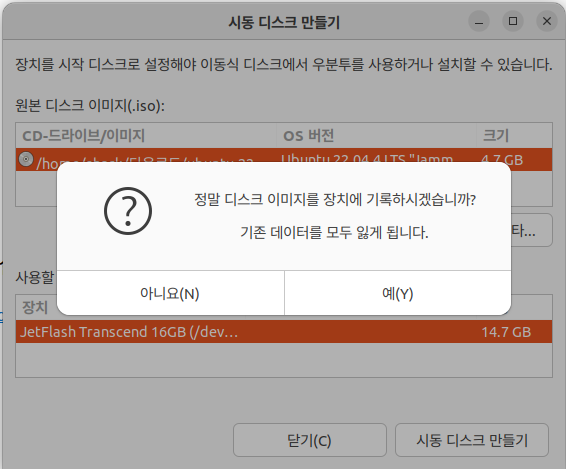Select the JetFlash Transcend 16GB device row
The image size is (566, 469).
[x=284, y=331]
